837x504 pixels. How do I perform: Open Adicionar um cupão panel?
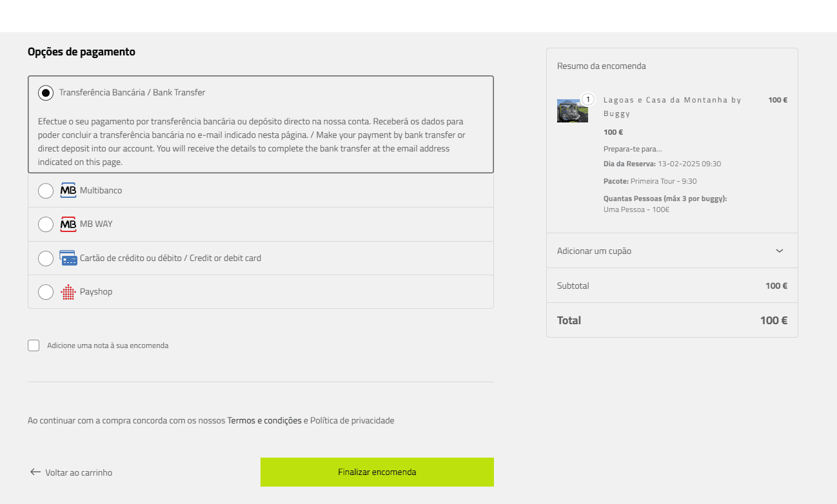594,251
